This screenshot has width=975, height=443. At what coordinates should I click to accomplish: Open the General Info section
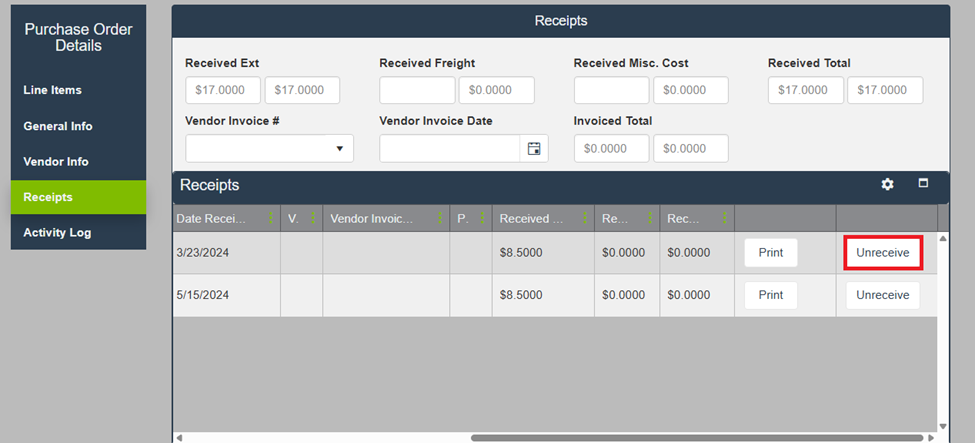pyautogui.click(x=58, y=126)
